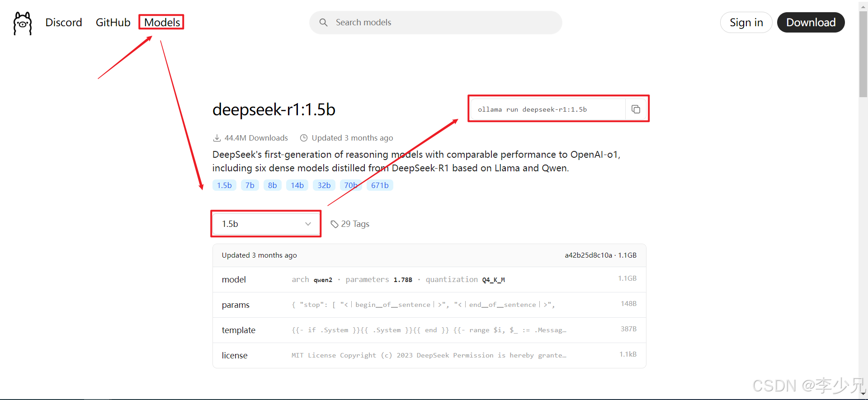Click the scrollbar up arrow
Image resolution: width=868 pixels, height=400 pixels.
(863, 6)
